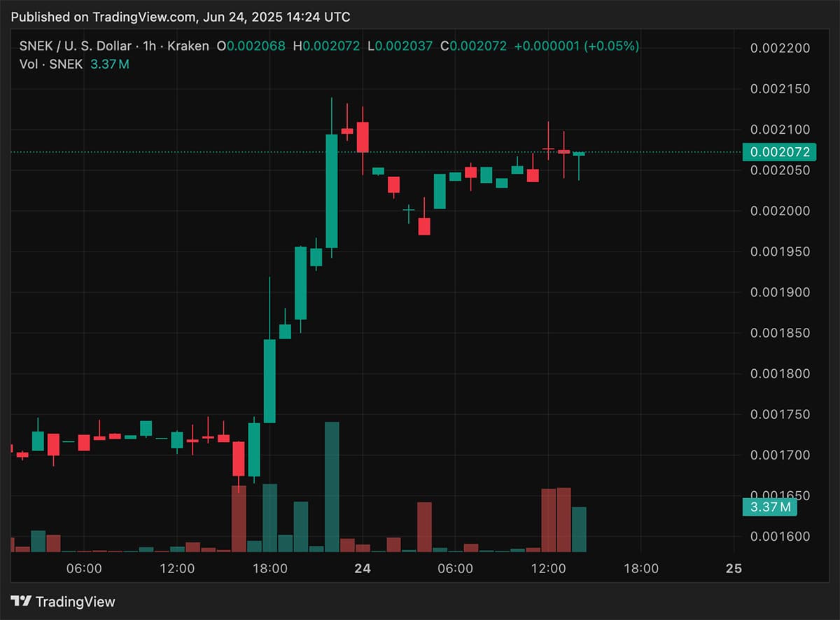Click the TradingView logo icon
The height and width of the screenshot is (620, 840).
pos(21,601)
